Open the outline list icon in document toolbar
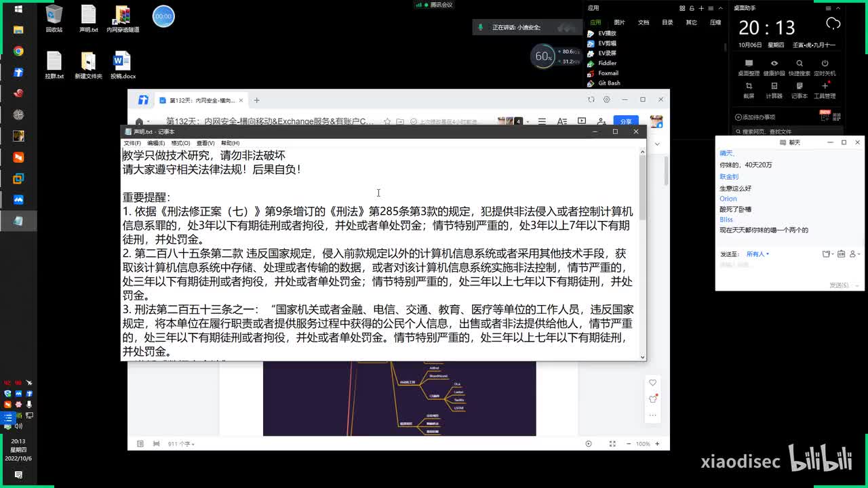868x488 pixels. click(542, 121)
